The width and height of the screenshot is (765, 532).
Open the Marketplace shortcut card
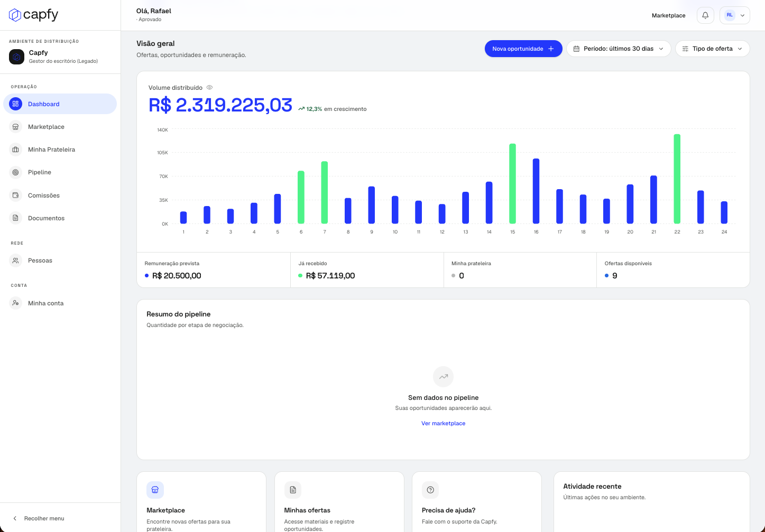coord(201,502)
